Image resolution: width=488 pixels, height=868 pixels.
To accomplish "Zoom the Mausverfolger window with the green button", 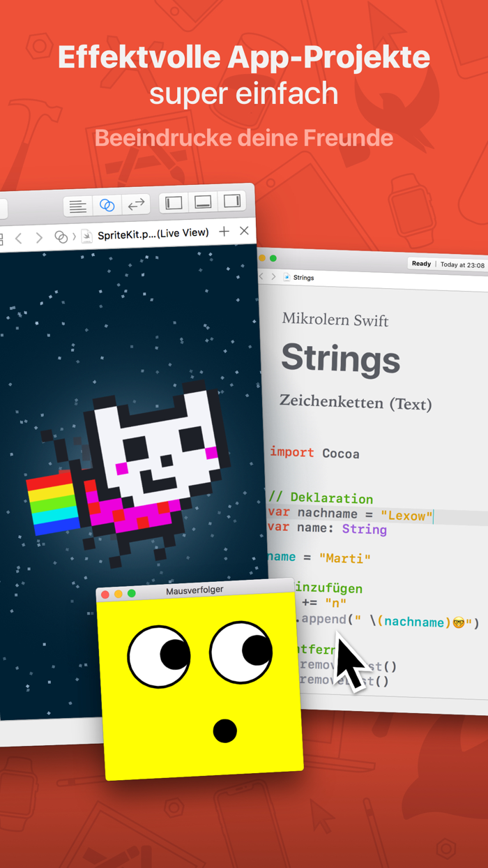I will coord(131,593).
